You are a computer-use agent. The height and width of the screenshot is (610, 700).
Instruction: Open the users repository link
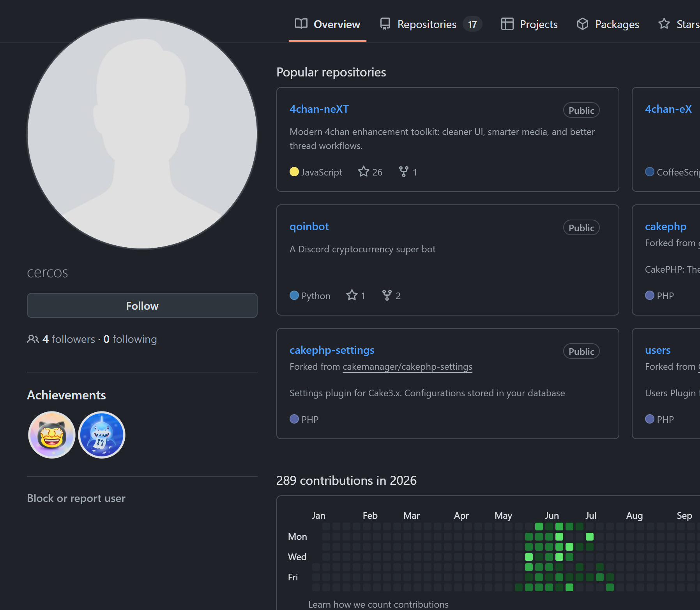(x=658, y=350)
